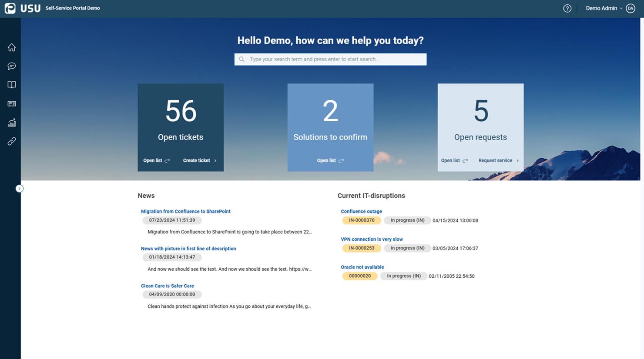Click the 07/23/2024 11:51:39 date badge

(x=172, y=220)
